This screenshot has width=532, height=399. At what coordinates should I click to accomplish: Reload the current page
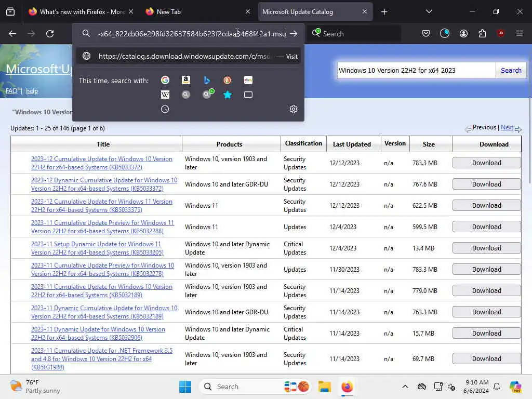point(50,34)
